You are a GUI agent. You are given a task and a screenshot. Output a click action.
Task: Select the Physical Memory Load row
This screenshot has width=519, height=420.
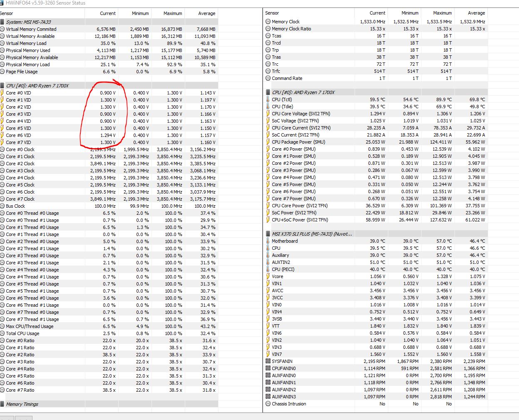pyautogui.click(x=109, y=65)
